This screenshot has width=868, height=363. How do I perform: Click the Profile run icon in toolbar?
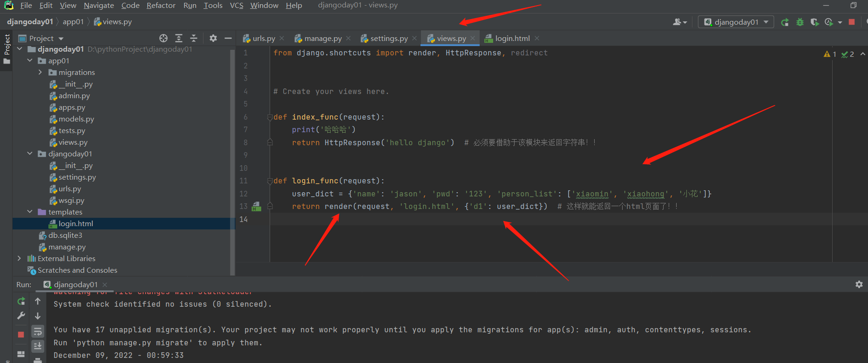[x=829, y=22]
